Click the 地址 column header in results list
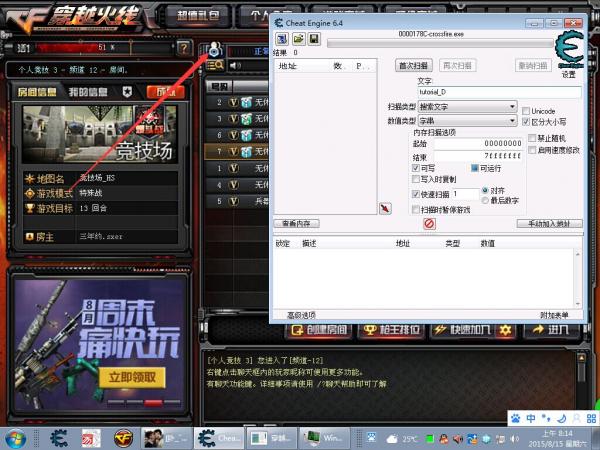 click(288, 66)
